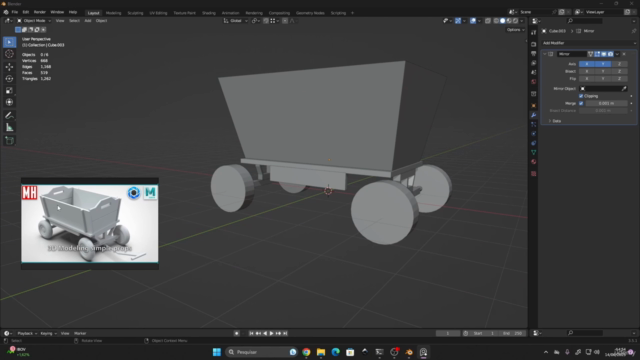The height and width of the screenshot is (360, 640).
Task: Open the World properties tab
Action: pyautogui.click(x=533, y=82)
